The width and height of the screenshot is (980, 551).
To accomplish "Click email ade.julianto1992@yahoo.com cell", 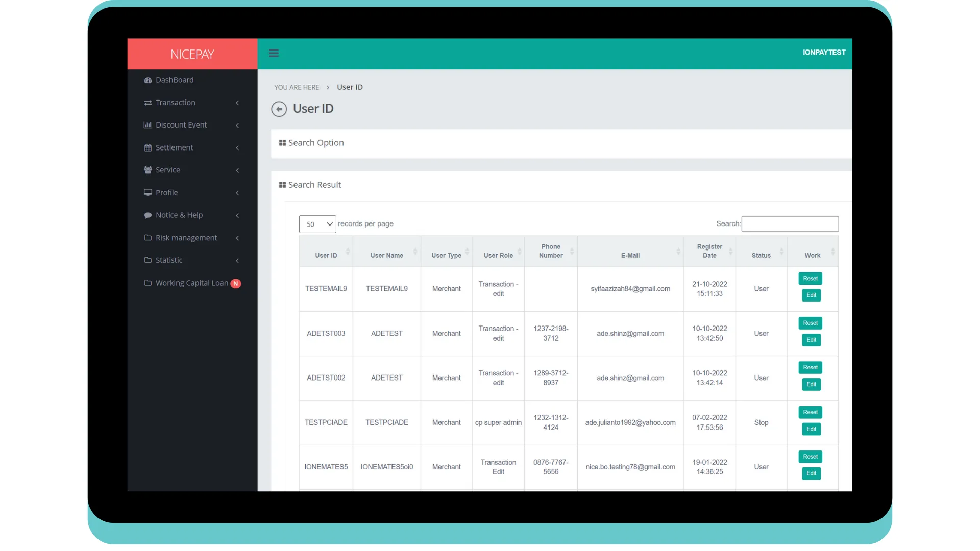I will pyautogui.click(x=630, y=423).
